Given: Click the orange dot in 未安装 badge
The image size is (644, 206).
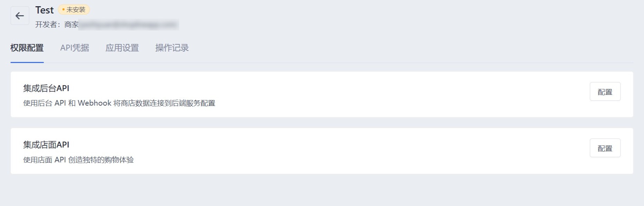Looking at the screenshot, I should [x=64, y=10].
